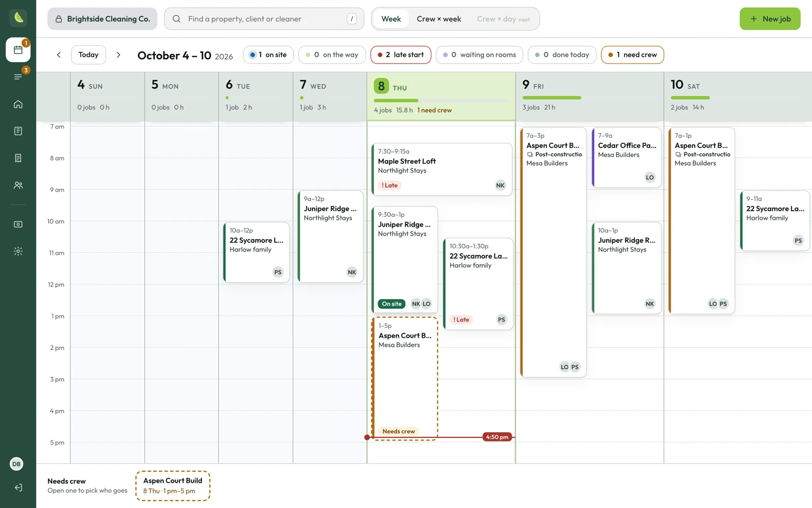
Task: Click the 'Needs crew' tag on Aspen Court job
Action: pos(398,431)
